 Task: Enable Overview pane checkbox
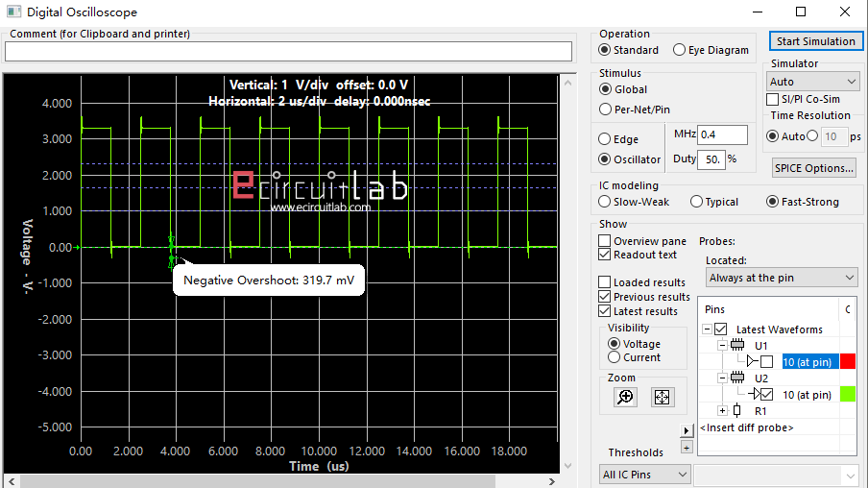[605, 241]
